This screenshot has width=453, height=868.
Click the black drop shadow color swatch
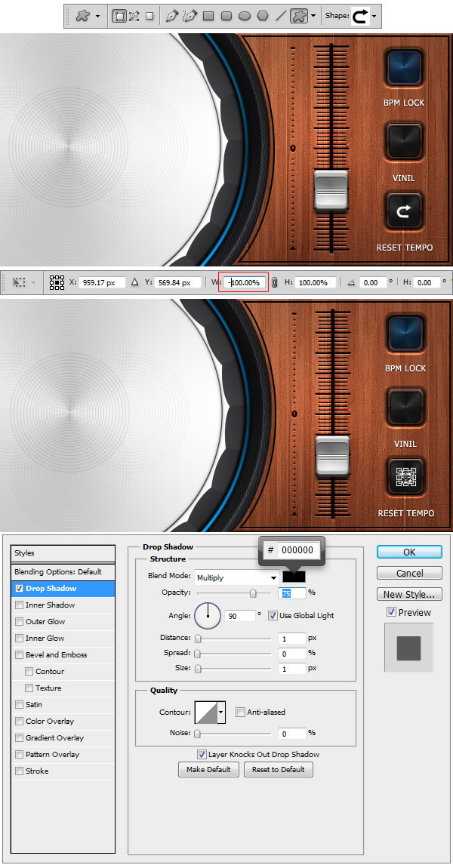294,577
